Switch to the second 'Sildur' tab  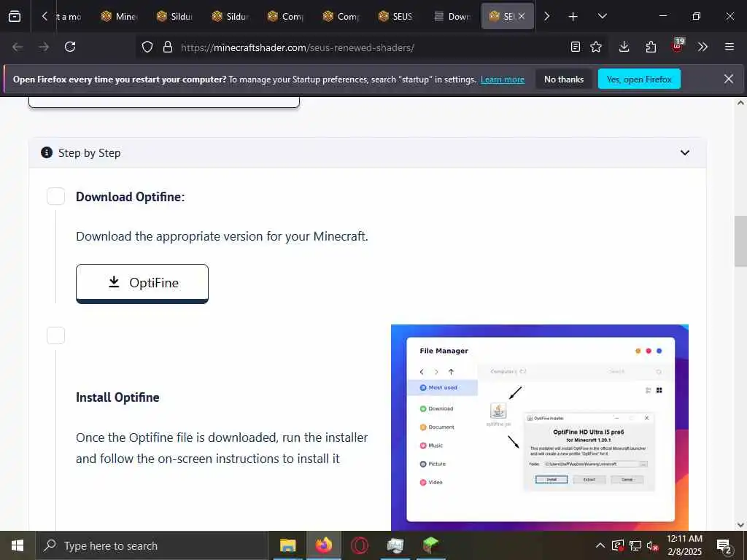click(x=231, y=17)
